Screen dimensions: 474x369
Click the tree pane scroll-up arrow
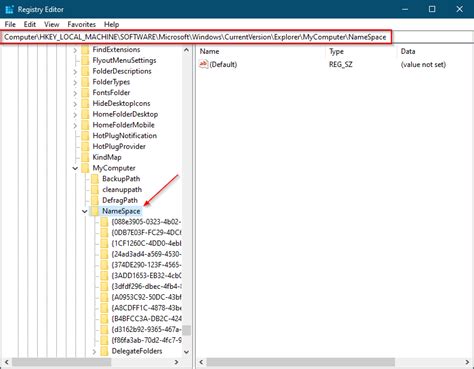click(x=186, y=50)
